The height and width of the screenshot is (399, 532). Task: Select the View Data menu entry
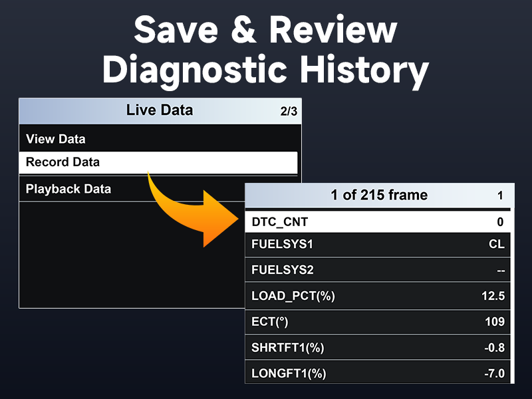click(160, 139)
